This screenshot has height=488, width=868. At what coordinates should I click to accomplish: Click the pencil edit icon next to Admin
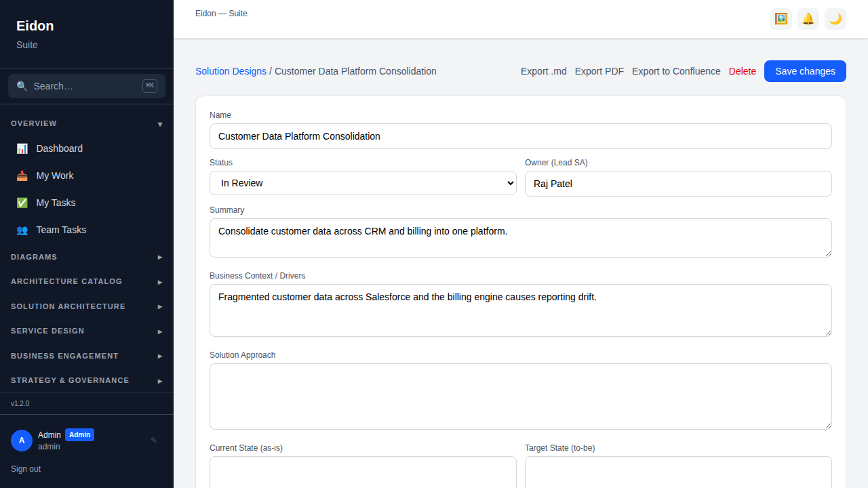[154, 441]
